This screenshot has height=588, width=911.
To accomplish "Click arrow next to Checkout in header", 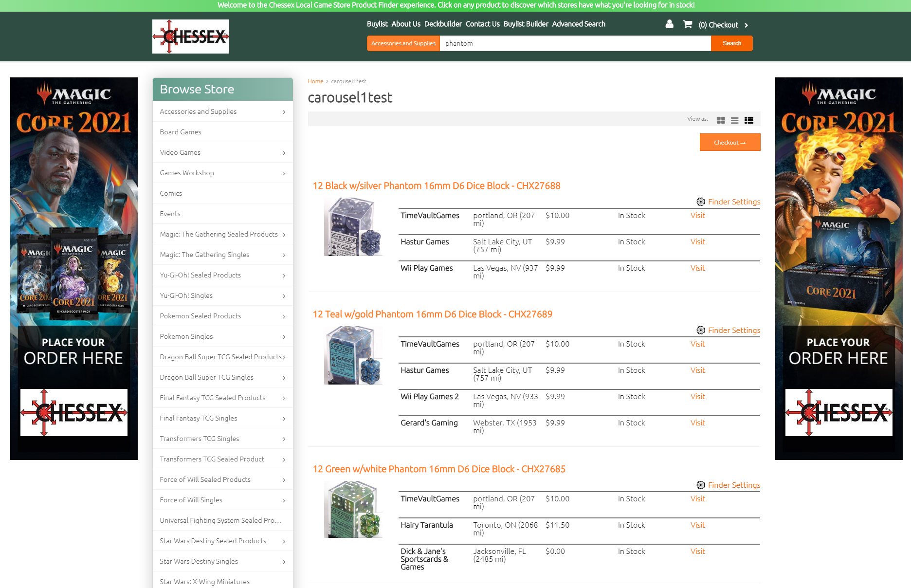I will coord(746,25).
